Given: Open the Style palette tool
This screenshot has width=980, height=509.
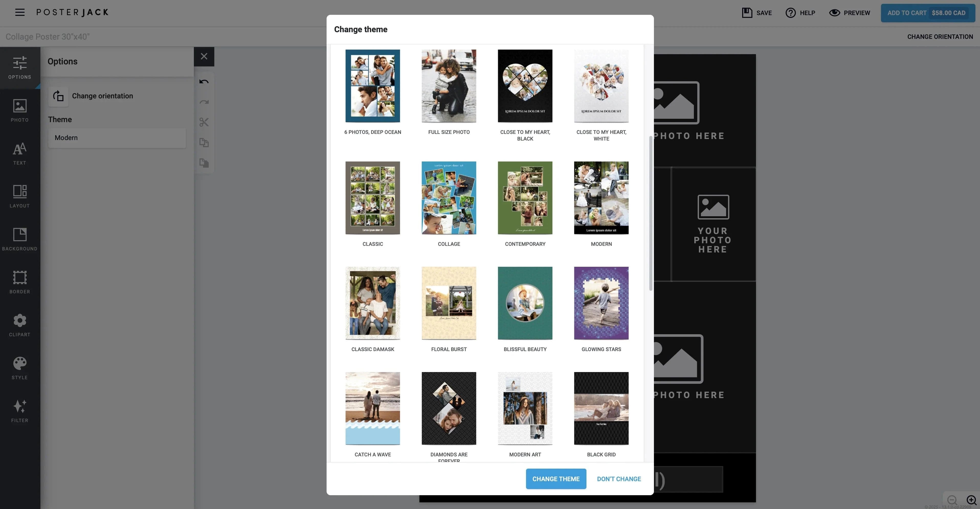Looking at the screenshot, I should pos(20,368).
